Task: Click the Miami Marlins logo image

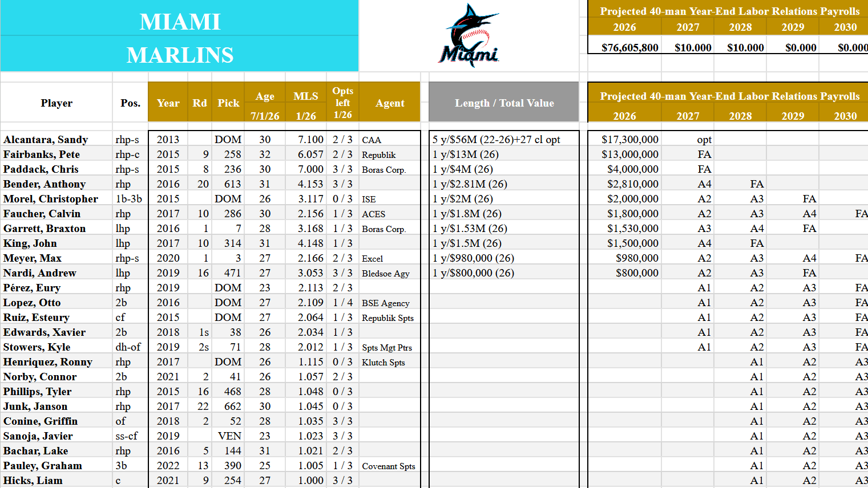Action: pyautogui.click(x=469, y=35)
